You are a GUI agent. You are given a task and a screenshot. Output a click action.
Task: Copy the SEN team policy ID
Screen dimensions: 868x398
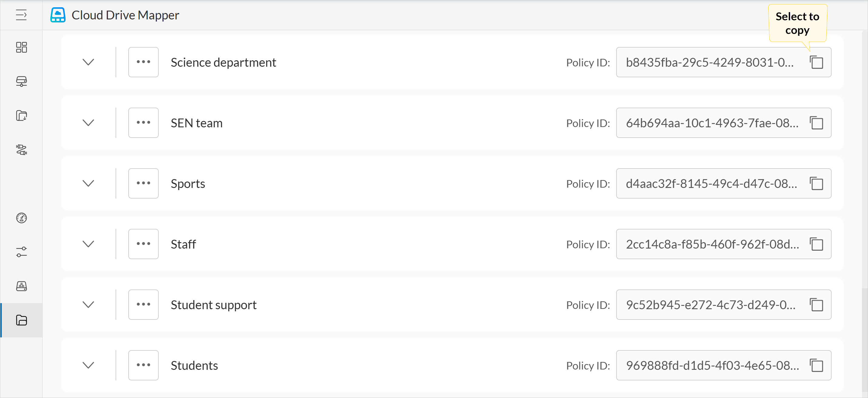coord(816,123)
